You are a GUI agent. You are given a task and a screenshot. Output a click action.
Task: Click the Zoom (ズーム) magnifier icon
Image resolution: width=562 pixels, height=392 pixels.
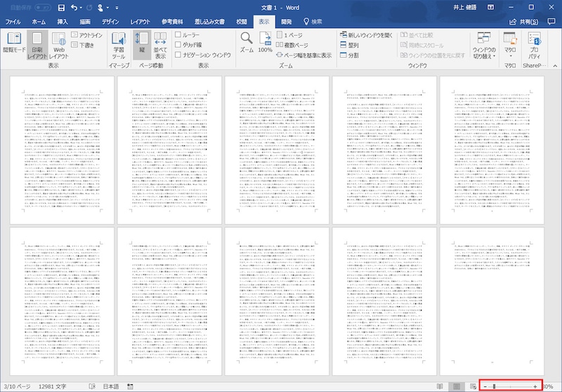(247, 43)
